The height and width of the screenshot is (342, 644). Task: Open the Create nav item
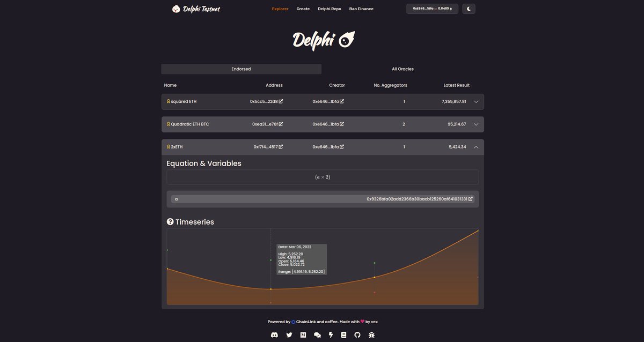pyautogui.click(x=303, y=9)
